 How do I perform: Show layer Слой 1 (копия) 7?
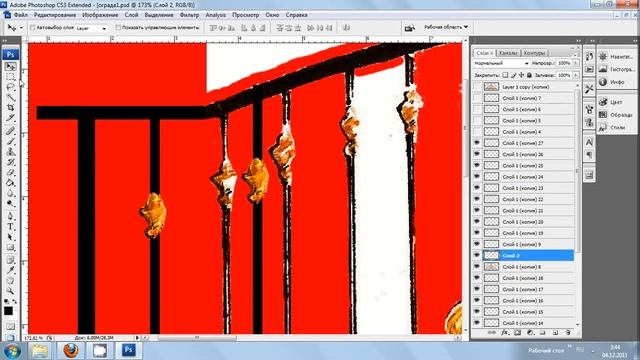coord(477,98)
